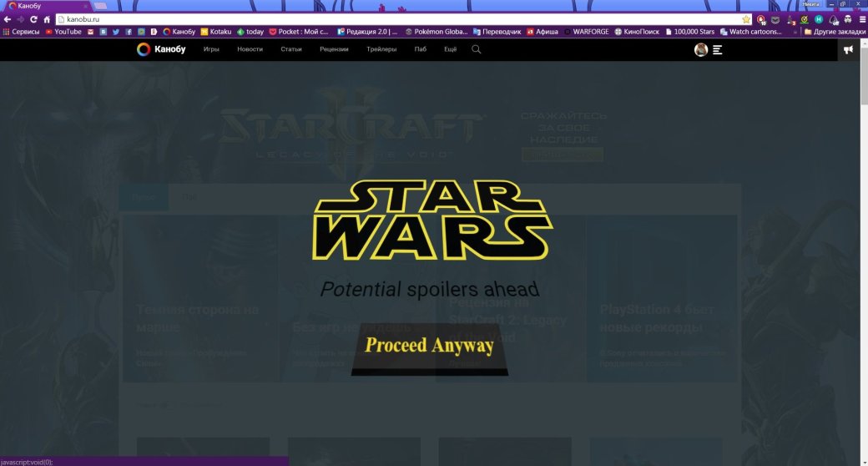Select the Канобу browser tab
Image resolution: width=868 pixels, height=466 pixels.
[47, 6]
